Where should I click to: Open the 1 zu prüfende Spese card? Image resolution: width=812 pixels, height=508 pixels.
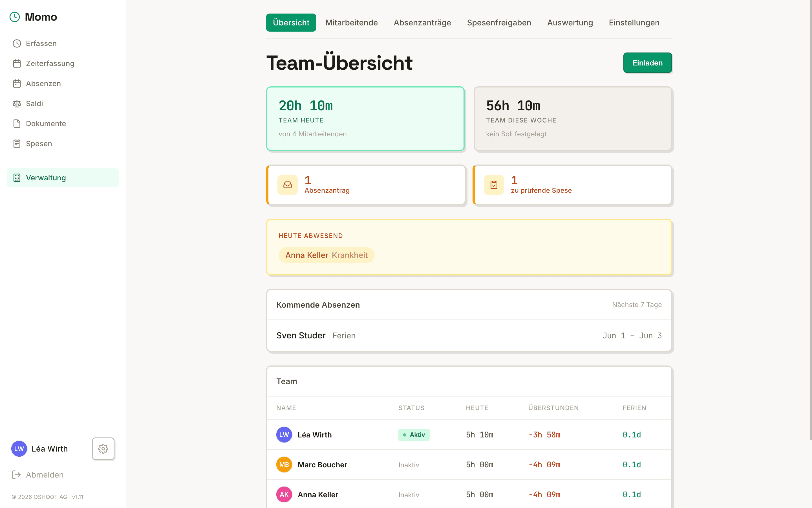tap(572, 185)
